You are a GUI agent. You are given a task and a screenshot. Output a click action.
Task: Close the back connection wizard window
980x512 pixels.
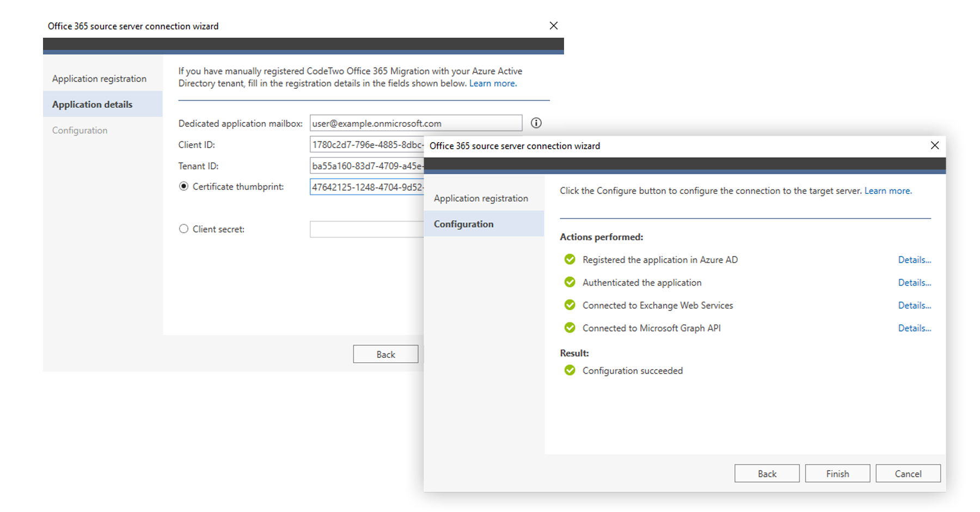click(554, 26)
